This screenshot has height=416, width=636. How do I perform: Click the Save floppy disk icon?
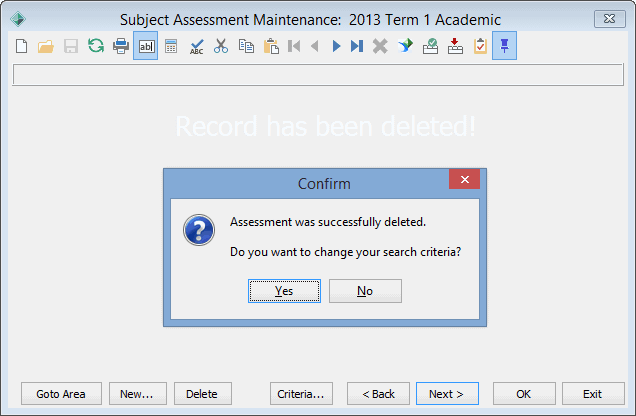click(71, 46)
